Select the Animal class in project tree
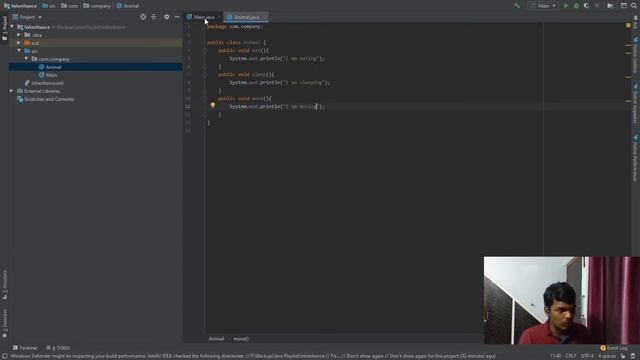This screenshot has height=360, width=640. [96, 67]
